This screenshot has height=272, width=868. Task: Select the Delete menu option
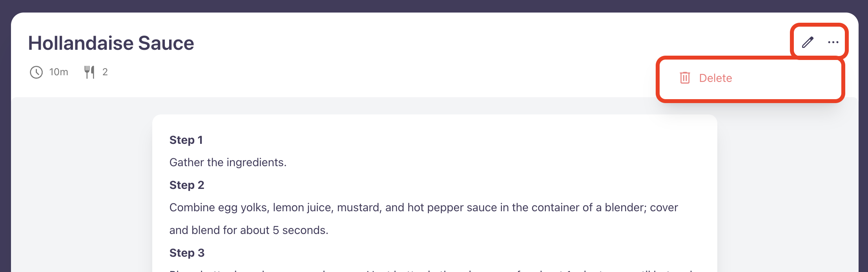[x=715, y=78]
